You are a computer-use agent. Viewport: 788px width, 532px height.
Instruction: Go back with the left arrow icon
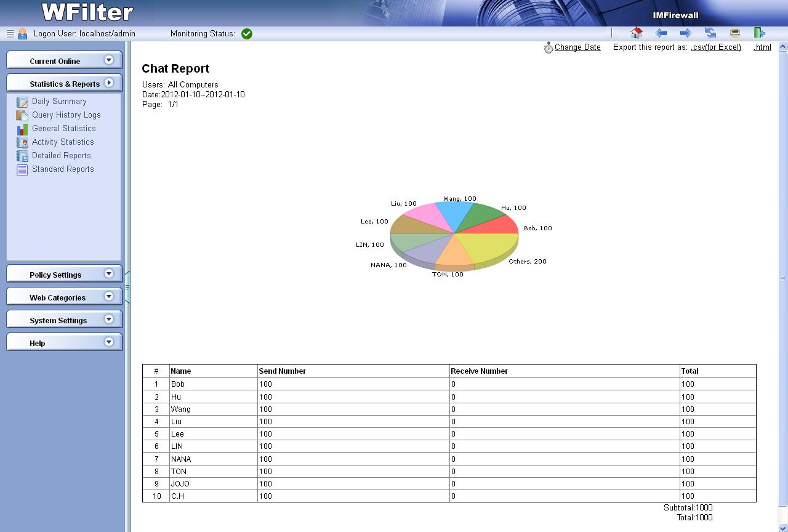pos(661,33)
